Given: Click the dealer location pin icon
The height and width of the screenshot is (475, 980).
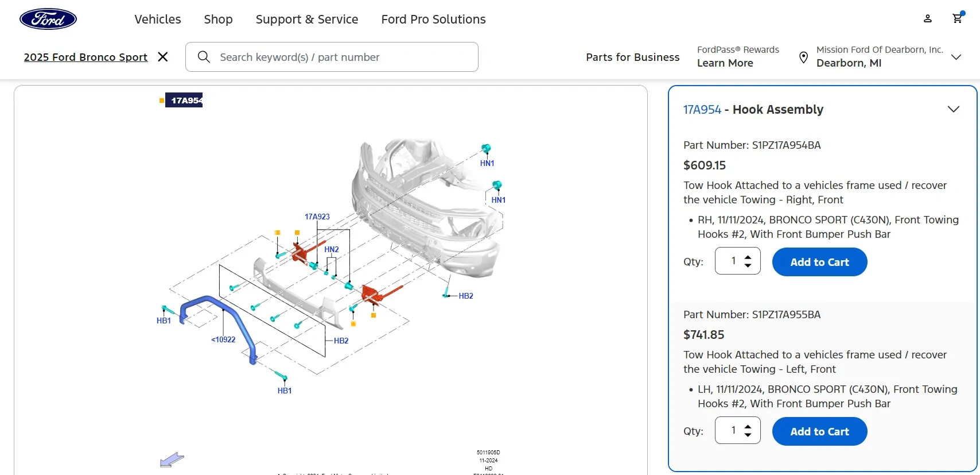Looking at the screenshot, I should pos(804,57).
